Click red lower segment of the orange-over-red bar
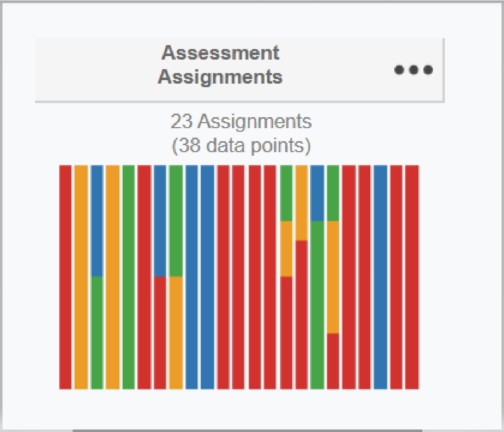 coord(301,314)
